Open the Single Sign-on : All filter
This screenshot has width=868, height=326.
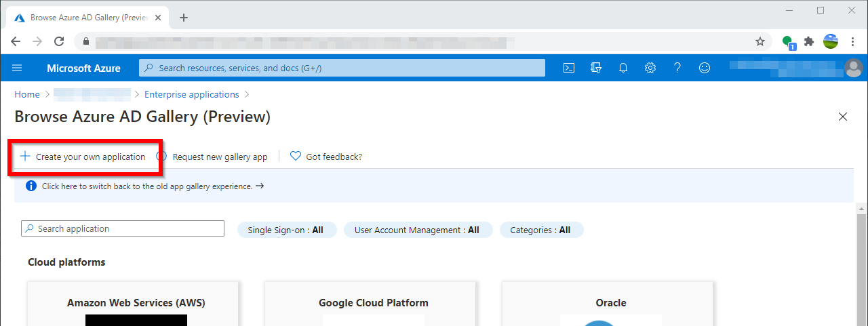click(x=285, y=230)
